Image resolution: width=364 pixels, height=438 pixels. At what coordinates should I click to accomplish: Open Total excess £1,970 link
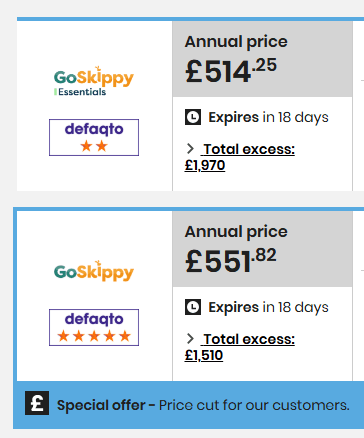point(240,157)
